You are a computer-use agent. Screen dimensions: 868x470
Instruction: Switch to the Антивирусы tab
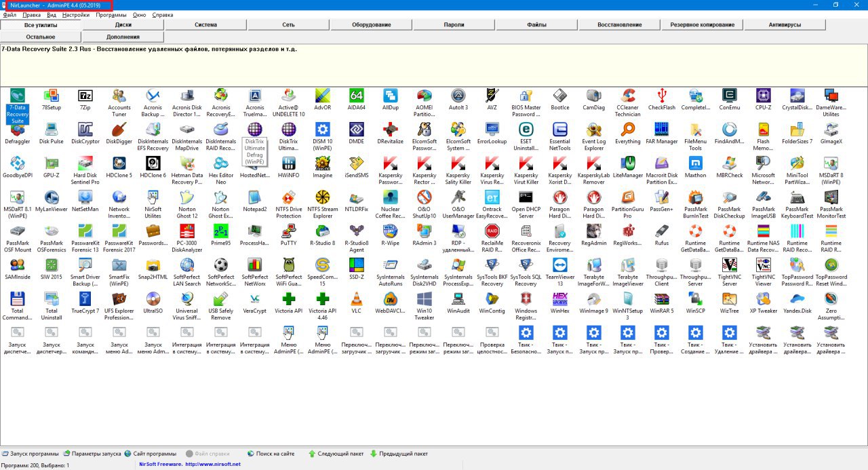coord(785,25)
